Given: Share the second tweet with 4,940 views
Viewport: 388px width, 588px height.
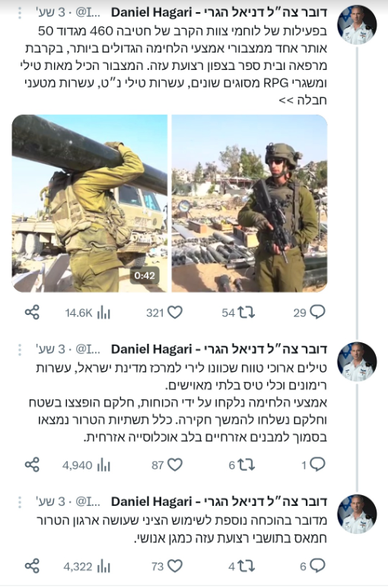Looking at the screenshot, I should tap(32, 465).
